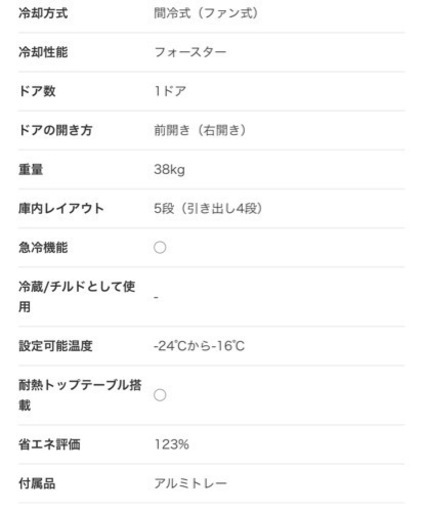Click the circle icon for 耐熱トップテーブル搭載
424x512 pixels.
[x=160, y=395]
